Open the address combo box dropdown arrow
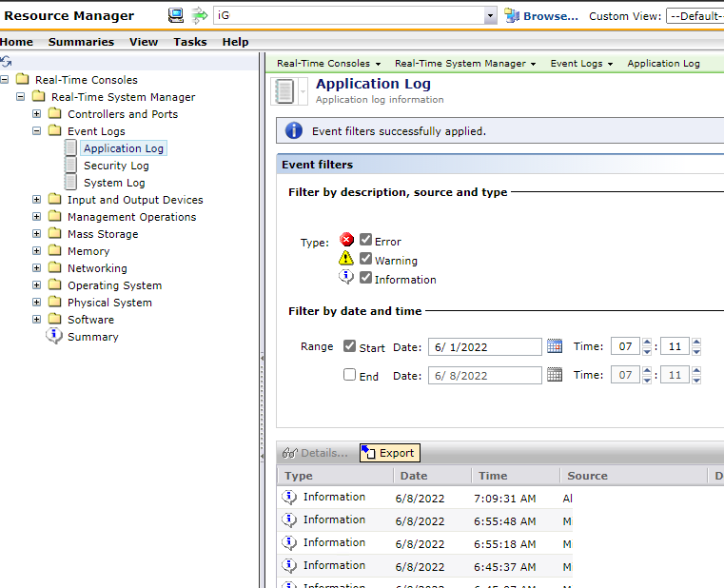Image resolution: width=724 pixels, height=588 pixels. tap(490, 16)
